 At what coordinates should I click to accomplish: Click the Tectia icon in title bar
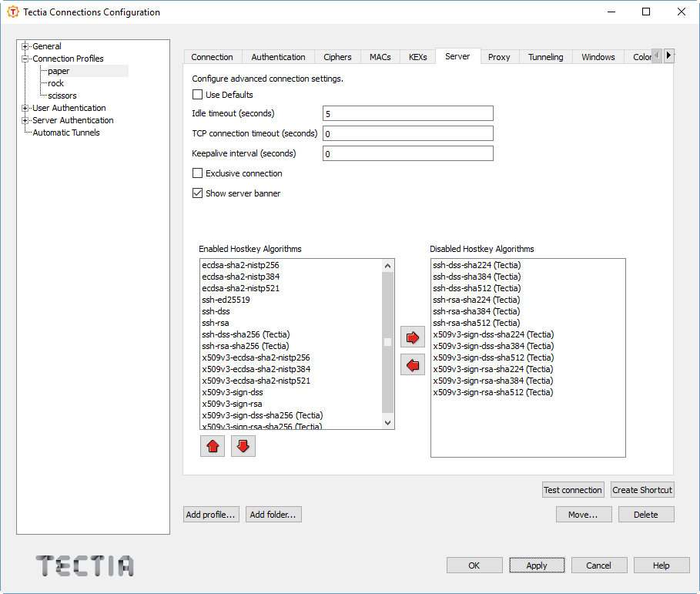[12, 12]
